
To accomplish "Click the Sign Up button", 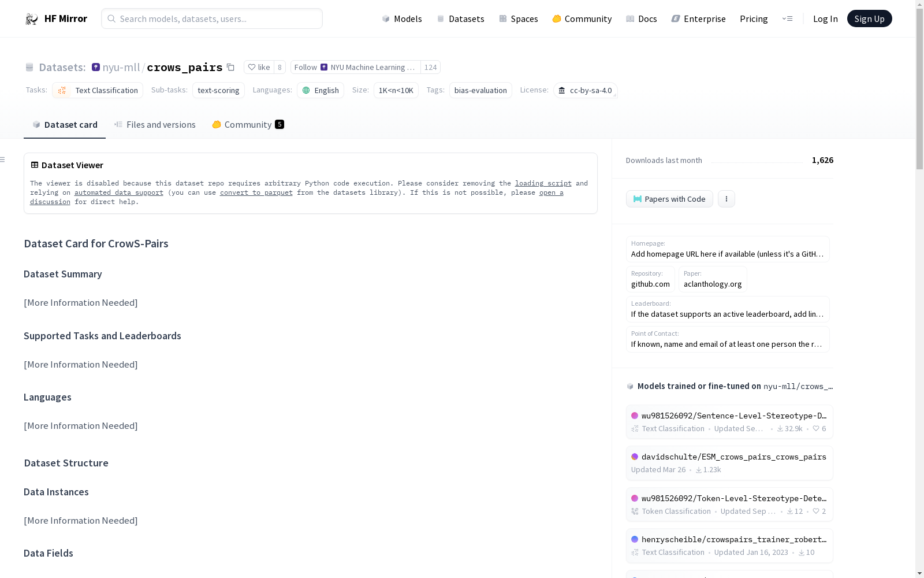I will [869, 18].
